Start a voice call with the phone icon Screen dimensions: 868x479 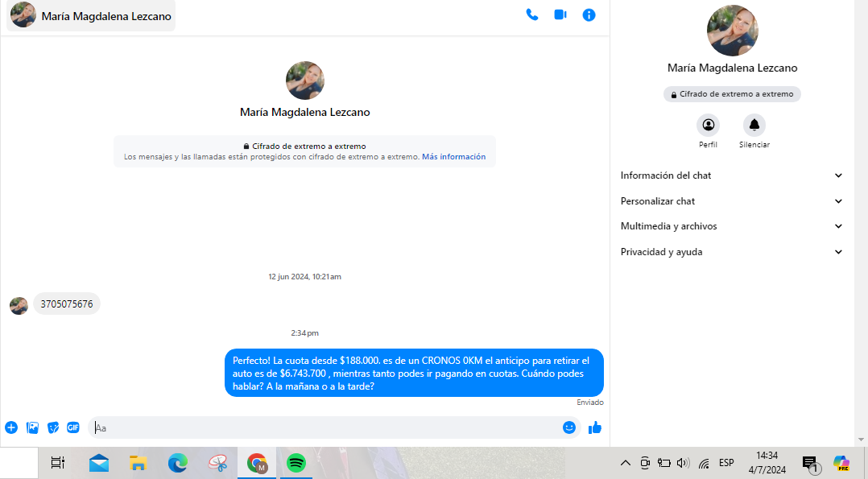(532, 14)
